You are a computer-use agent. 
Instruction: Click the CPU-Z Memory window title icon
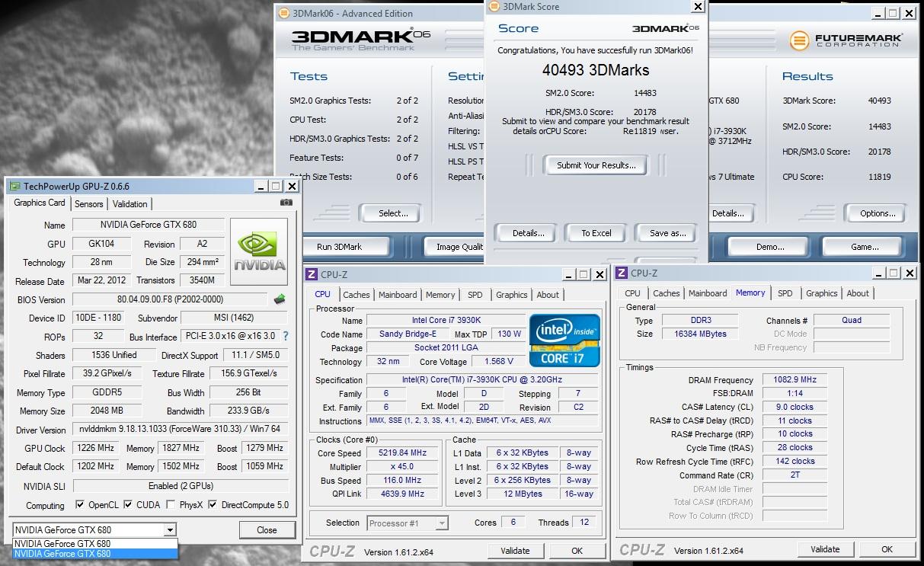click(622, 273)
